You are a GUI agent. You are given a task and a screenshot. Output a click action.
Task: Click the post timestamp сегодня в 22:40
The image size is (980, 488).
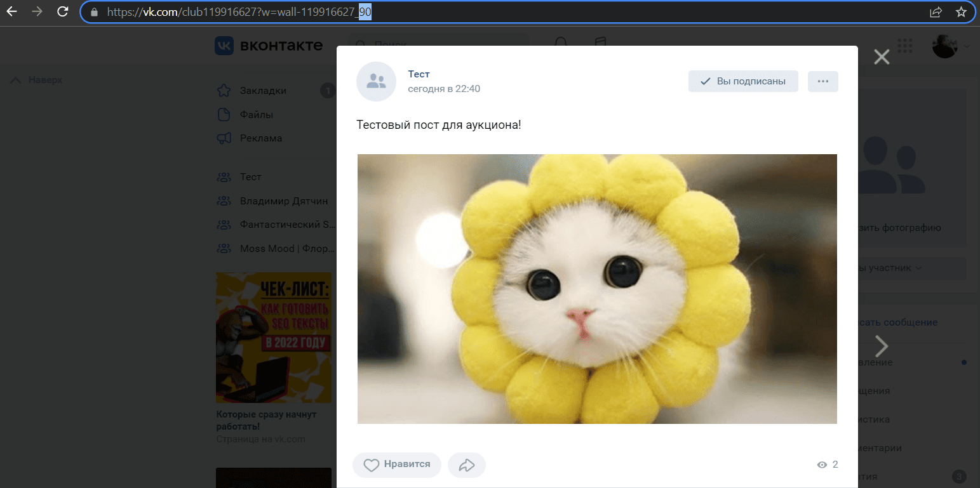[x=444, y=89]
